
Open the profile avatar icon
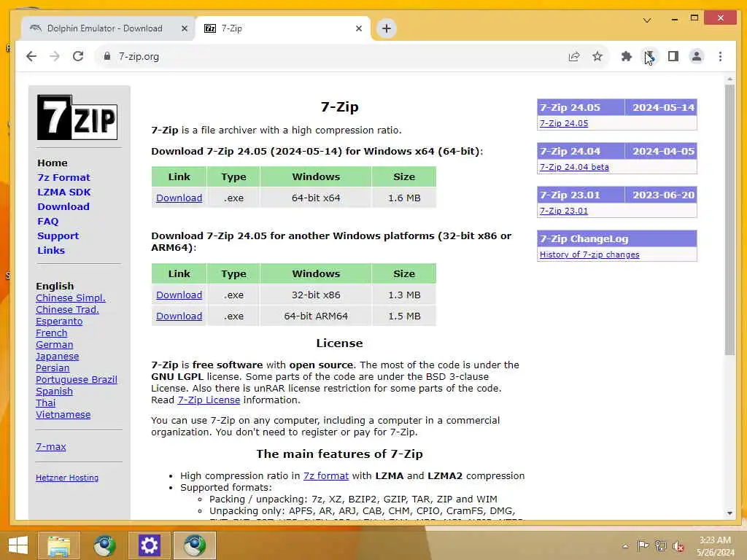[x=697, y=56]
